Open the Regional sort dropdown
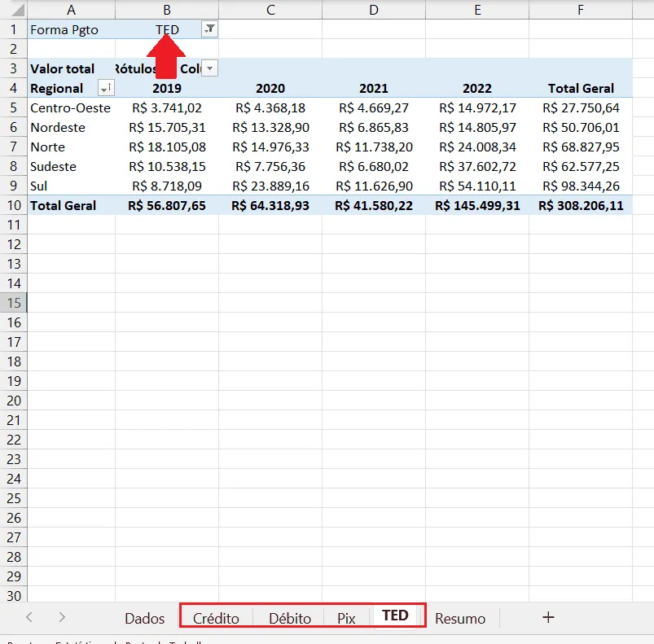The image size is (654, 644). click(x=106, y=88)
